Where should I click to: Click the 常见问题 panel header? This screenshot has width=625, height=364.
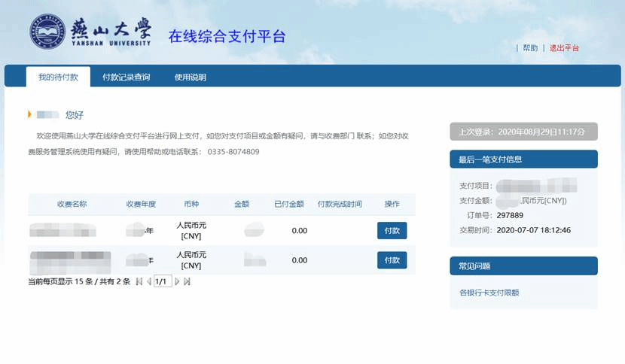[523, 265]
